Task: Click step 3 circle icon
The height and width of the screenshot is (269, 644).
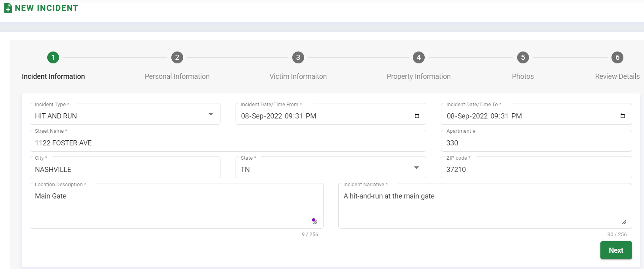Action: [298, 57]
